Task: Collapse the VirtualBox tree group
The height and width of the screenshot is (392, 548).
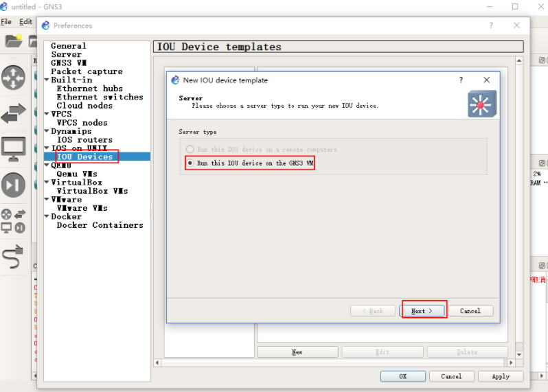Action: tap(47, 182)
